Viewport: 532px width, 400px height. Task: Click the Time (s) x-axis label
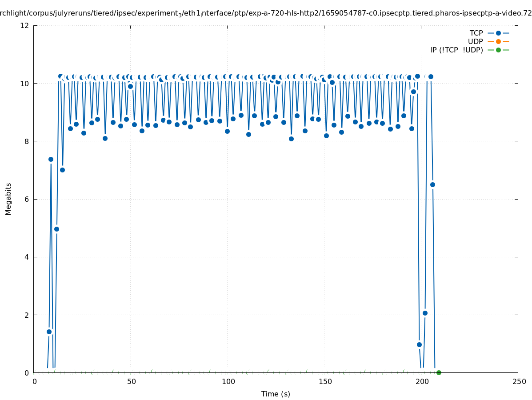tap(276, 394)
